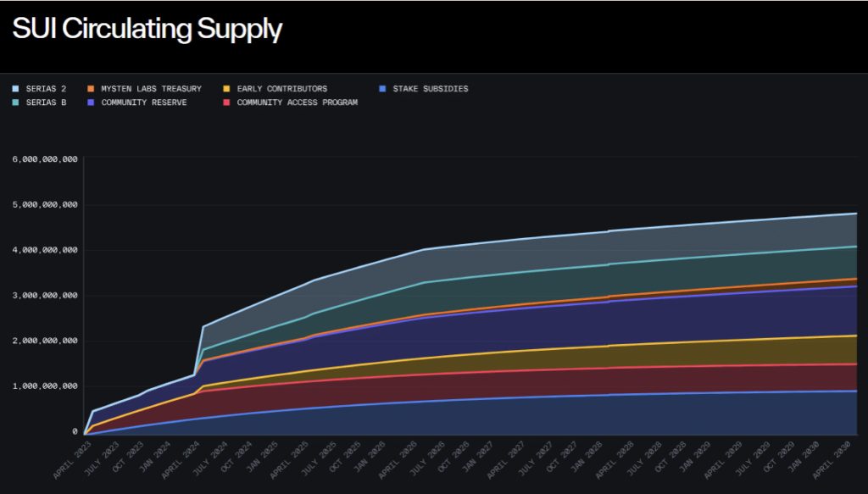Click the COMMUNITY RESERVE legend swatch
This screenshot has height=494, width=868.
[x=91, y=103]
